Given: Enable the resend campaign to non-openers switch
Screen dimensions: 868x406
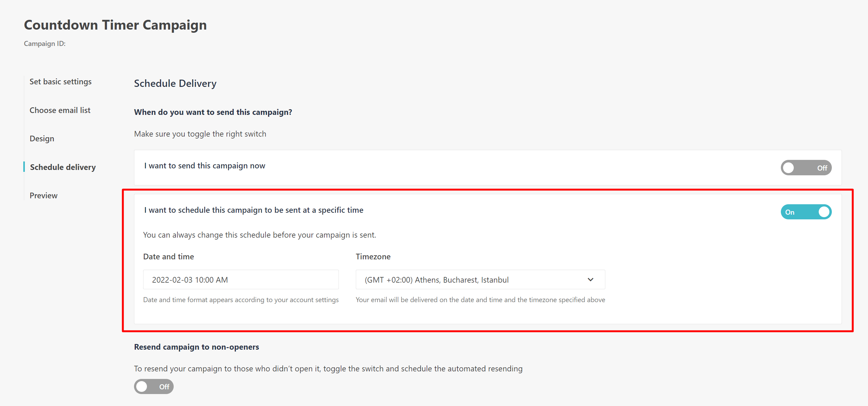Looking at the screenshot, I should click(x=154, y=386).
